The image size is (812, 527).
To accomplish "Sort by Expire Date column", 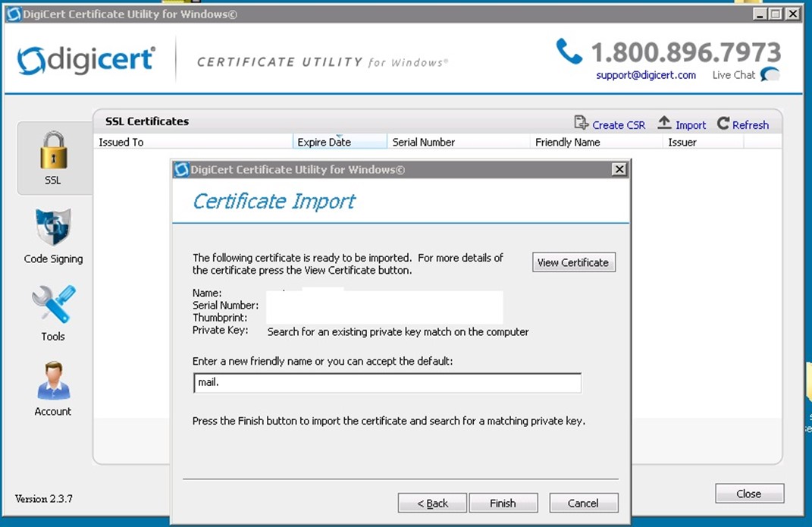I will pyautogui.click(x=340, y=142).
